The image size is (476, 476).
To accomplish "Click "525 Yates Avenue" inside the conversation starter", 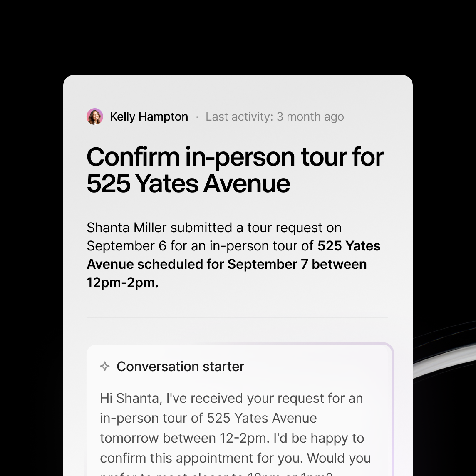I will pos(262,418).
